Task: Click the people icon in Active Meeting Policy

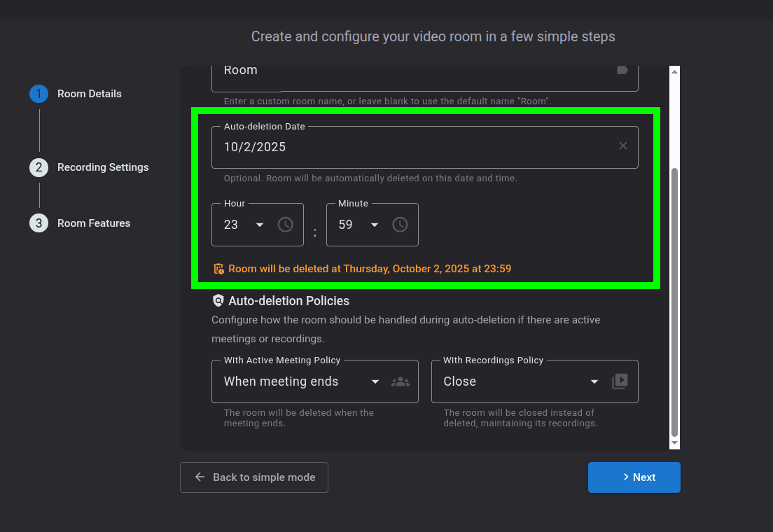Action: 401,381
